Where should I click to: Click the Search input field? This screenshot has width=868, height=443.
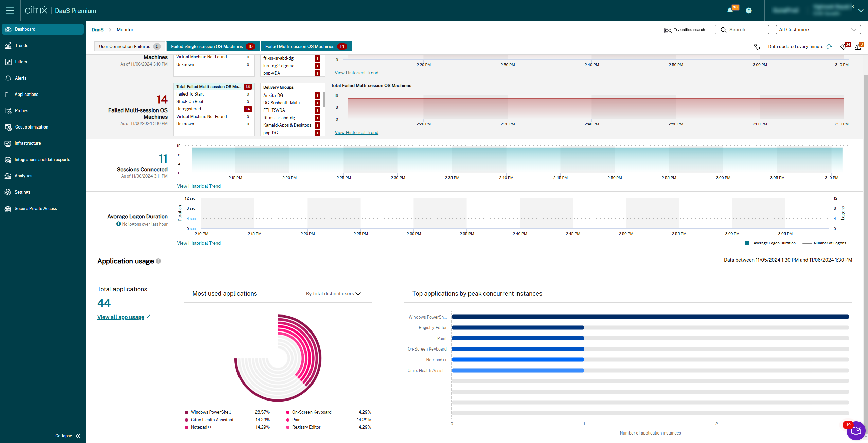742,30
